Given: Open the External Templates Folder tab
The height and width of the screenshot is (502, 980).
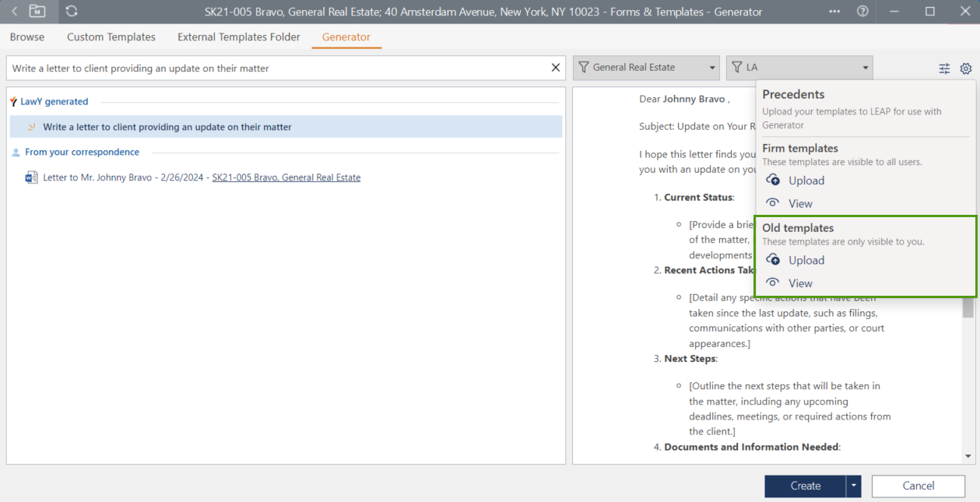Looking at the screenshot, I should (239, 37).
